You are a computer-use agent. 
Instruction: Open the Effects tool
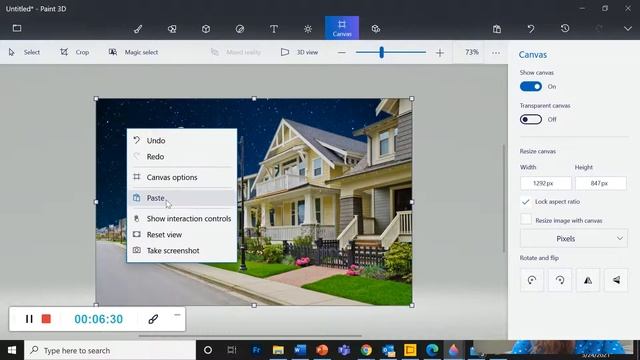click(x=308, y=29)
